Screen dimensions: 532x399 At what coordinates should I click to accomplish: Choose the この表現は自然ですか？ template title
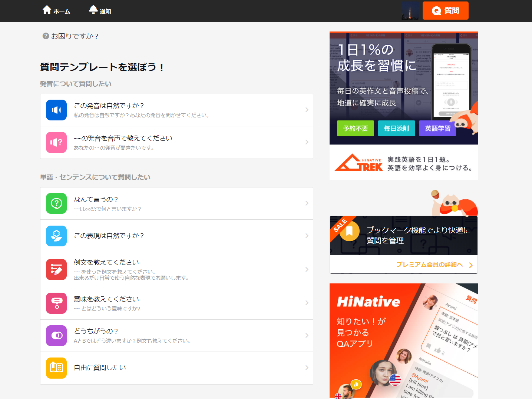pyautogui.click(x=109, y=236)
